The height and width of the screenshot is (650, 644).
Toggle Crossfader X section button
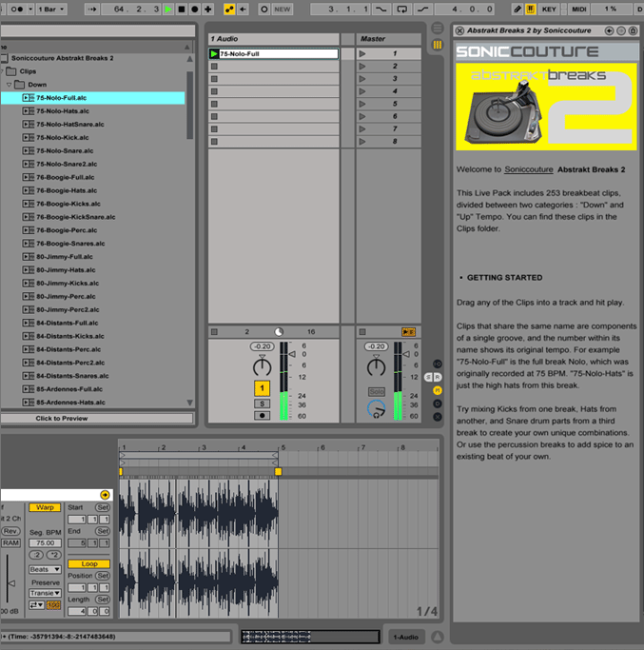438,417
